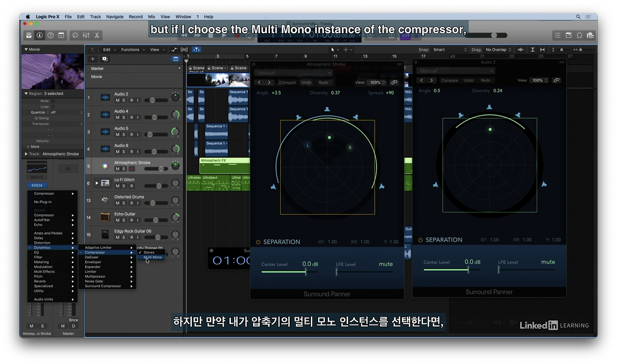Click the add track plus button

[x=93, y=59]
